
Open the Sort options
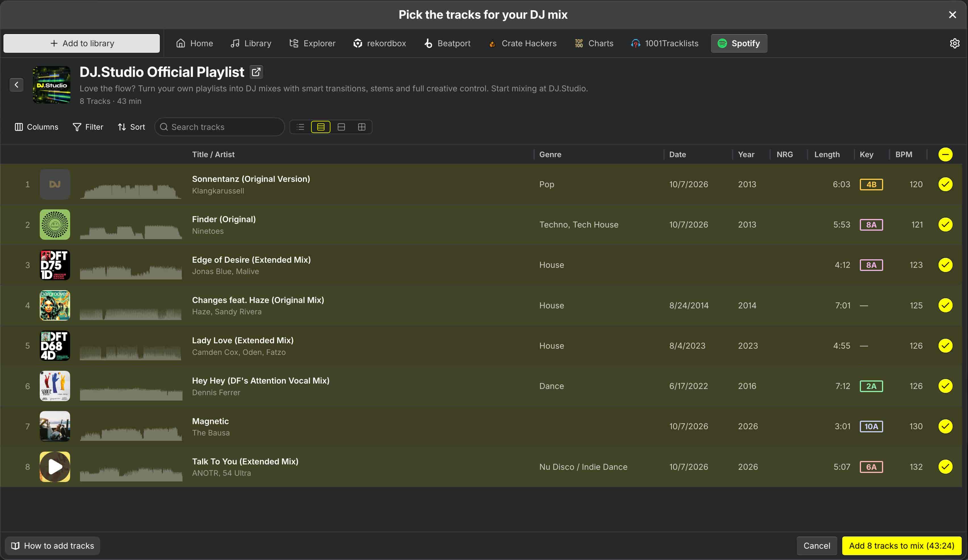tap(131, 127)
